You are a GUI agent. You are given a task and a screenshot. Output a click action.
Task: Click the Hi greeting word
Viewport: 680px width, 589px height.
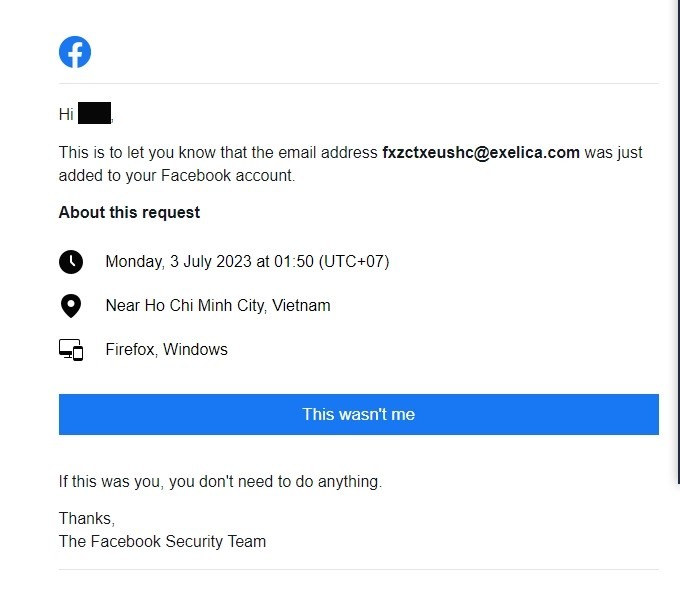pos(66,115)
